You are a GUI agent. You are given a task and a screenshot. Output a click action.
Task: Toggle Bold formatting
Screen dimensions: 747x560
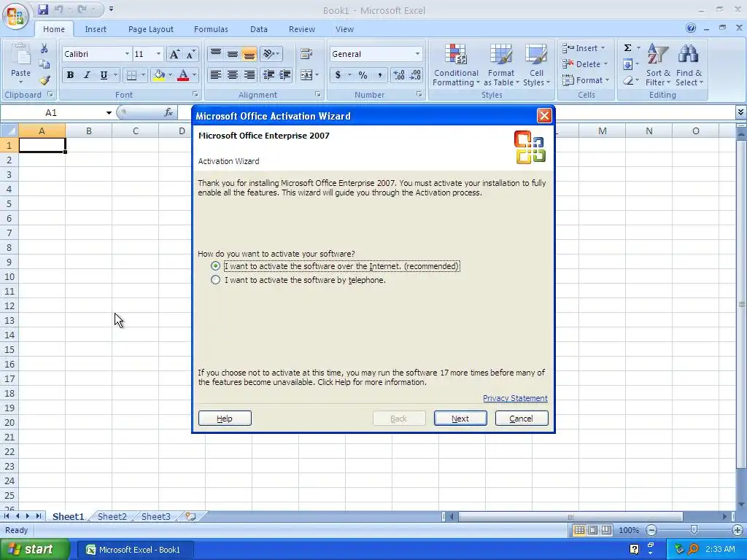(x=70, y=75)
